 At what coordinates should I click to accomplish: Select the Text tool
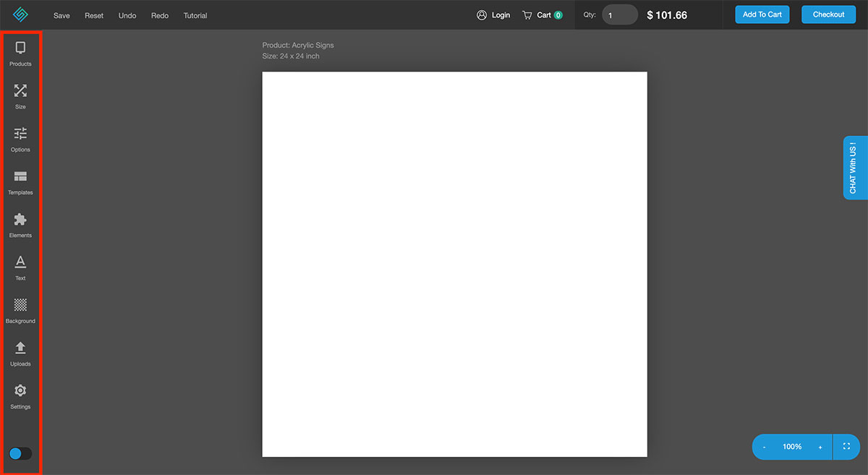[x=20, y=268]
